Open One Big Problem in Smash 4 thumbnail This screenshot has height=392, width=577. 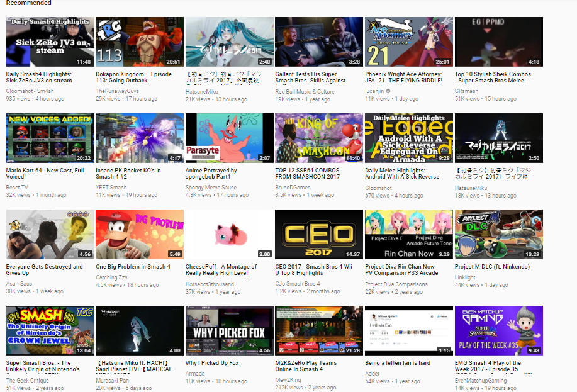point(140,235)
